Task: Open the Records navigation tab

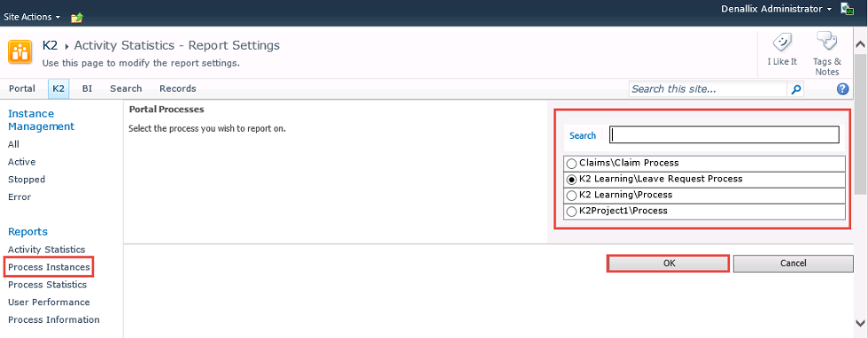Action: point(178,88)
